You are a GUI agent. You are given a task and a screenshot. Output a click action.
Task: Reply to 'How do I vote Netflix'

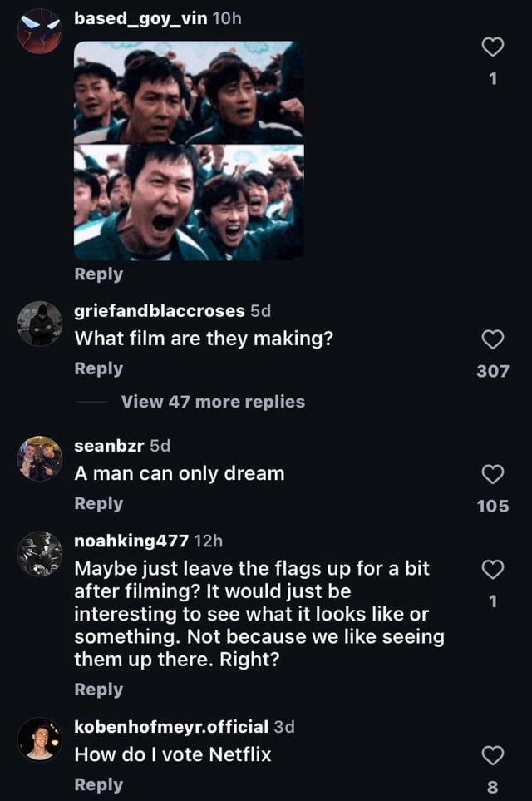click(98, 784)
